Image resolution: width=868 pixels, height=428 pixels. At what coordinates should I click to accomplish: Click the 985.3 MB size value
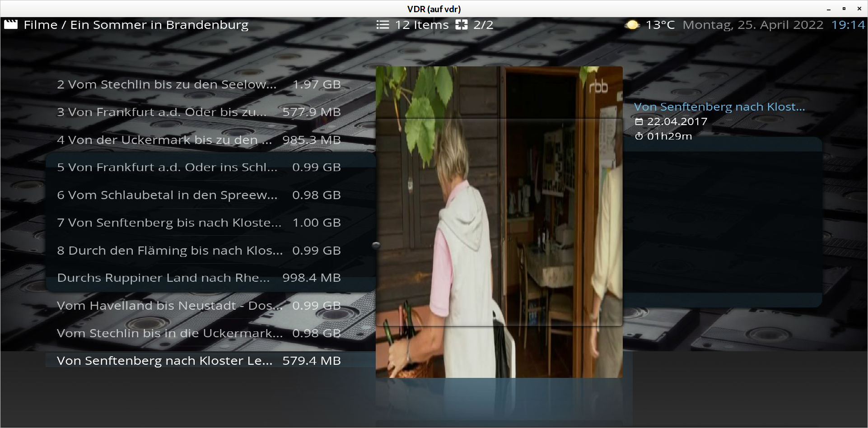312,140
